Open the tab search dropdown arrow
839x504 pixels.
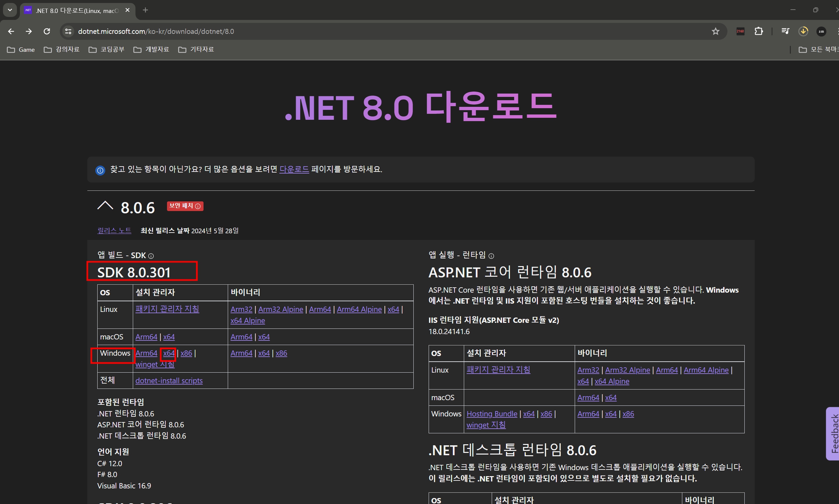point(10,10)
